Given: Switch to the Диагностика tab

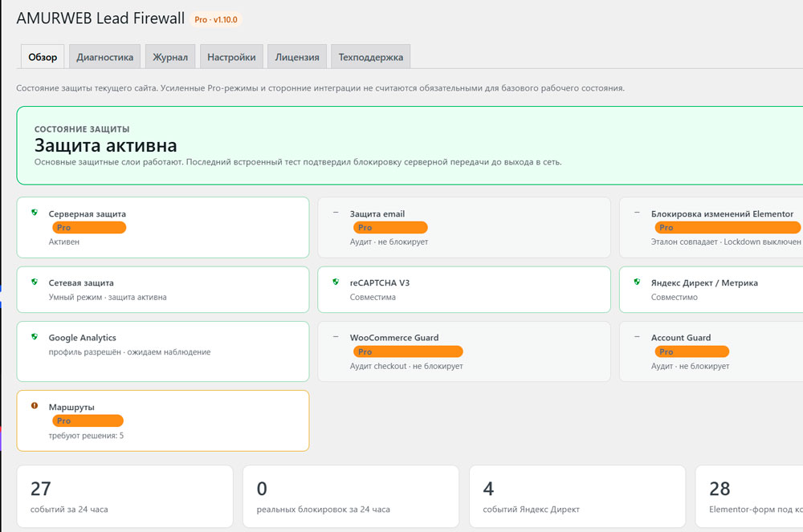Looking at the screenshot, I should click(105, 57).
